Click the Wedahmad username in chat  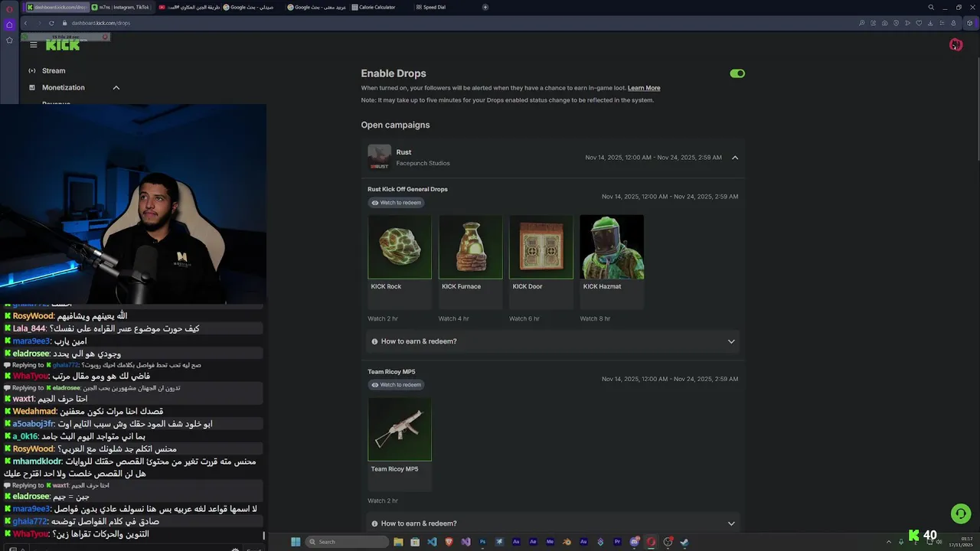34,411
